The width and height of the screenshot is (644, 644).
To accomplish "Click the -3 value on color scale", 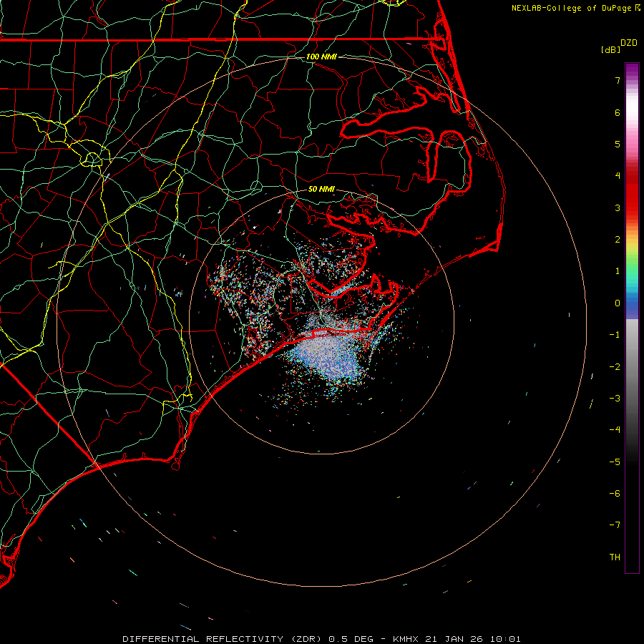I will tap(615, 399).
